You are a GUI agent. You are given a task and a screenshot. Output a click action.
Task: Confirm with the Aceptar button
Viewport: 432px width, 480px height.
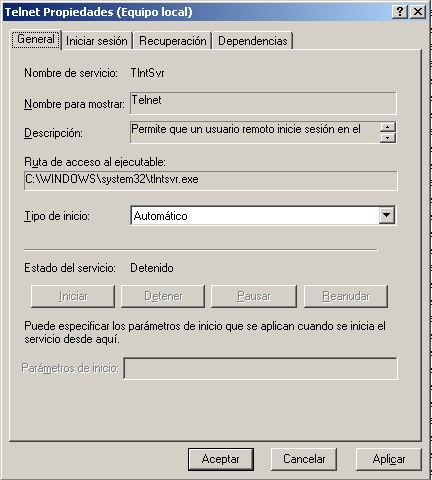[221, 459]
